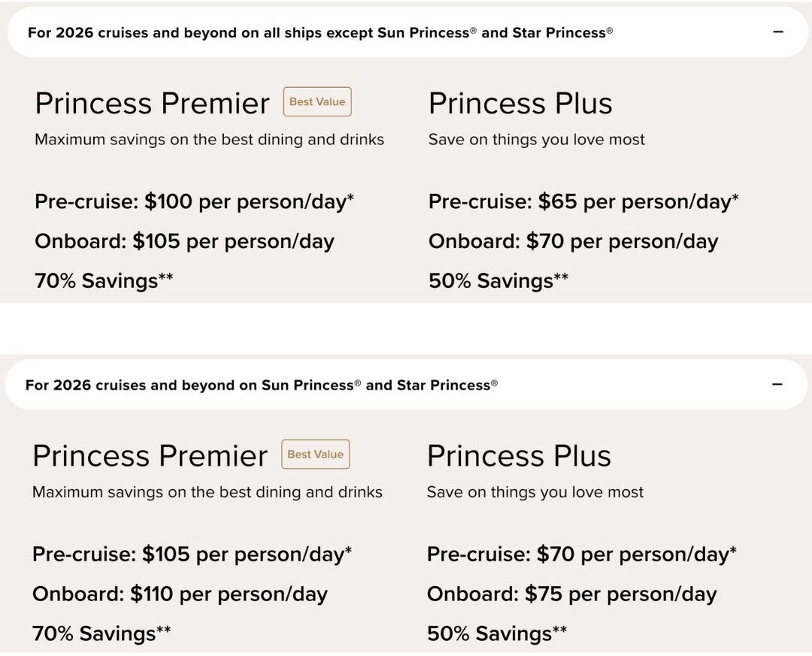Select the first Princess Plus heading
The height and width of the screenshot is (656, 812).
click(520, 104)
